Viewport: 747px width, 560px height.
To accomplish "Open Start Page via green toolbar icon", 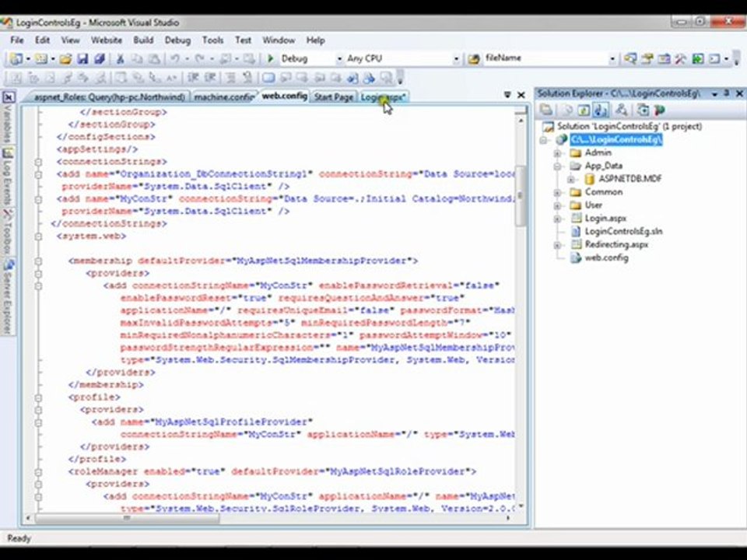I will (x=697, y=58).
